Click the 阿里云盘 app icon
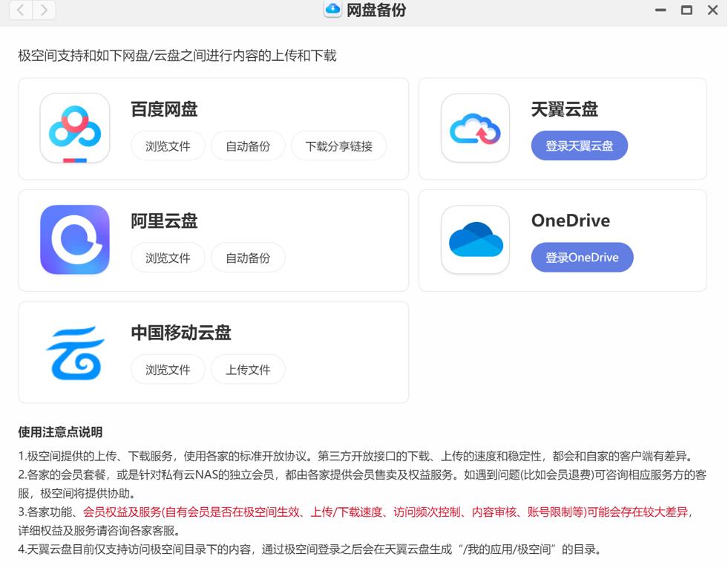The image size is (728, 568). [74, 239]
